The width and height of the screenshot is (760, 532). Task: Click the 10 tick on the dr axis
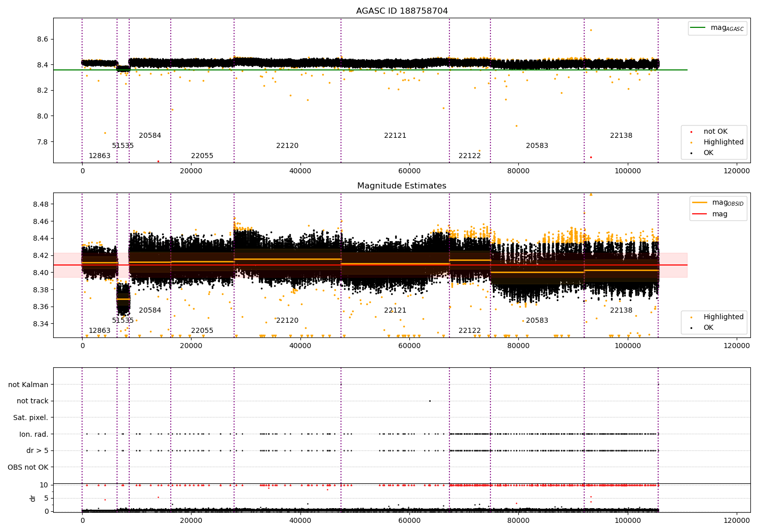(44, 485)
